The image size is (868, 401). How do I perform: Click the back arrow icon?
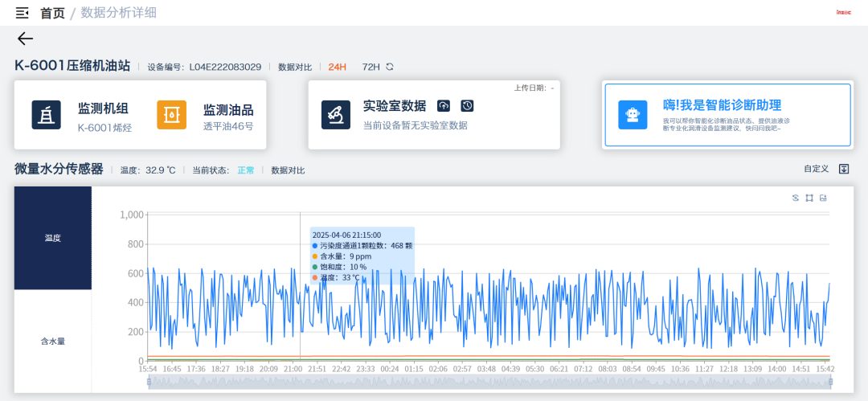click(25, 39)
